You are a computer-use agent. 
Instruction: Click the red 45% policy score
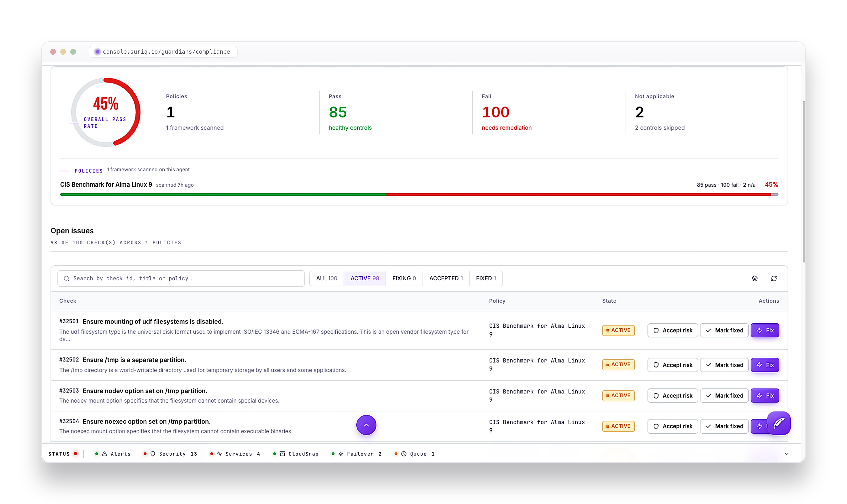pos(771,184)
